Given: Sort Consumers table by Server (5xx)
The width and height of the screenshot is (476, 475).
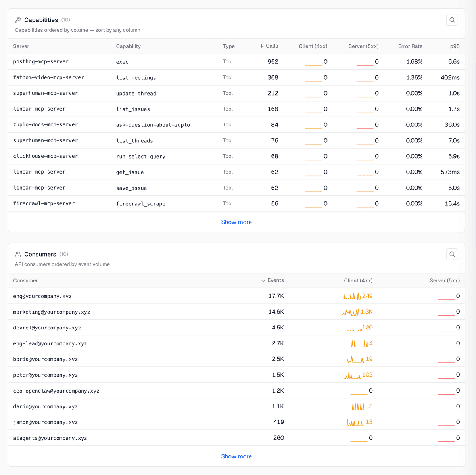Looking at the screenshot, I should point(445,281).
